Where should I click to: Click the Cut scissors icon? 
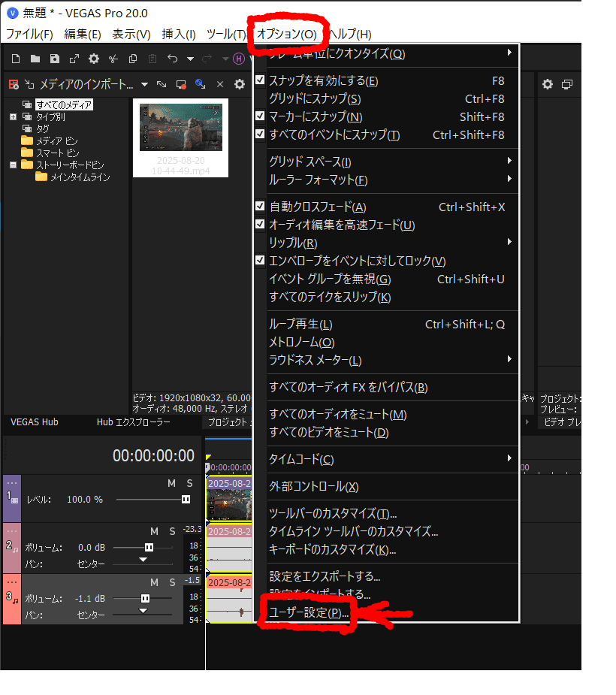click(113, 59)
